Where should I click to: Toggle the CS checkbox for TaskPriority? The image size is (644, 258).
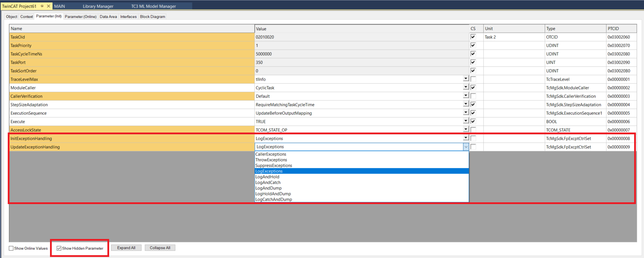473,45
